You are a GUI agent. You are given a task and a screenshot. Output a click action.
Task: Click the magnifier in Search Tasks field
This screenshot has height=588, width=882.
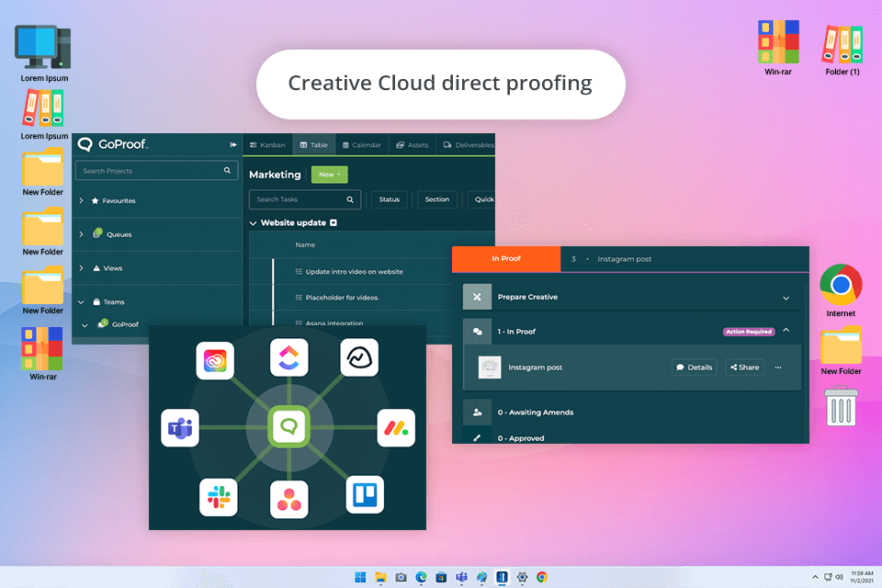click(350, 199)
